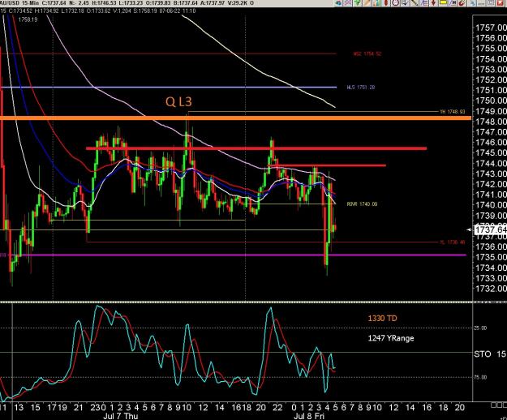This screenshot has height=420, width=507.
Task: Click the blue globe icon in the chart toolbar
Action: (338, 2)
